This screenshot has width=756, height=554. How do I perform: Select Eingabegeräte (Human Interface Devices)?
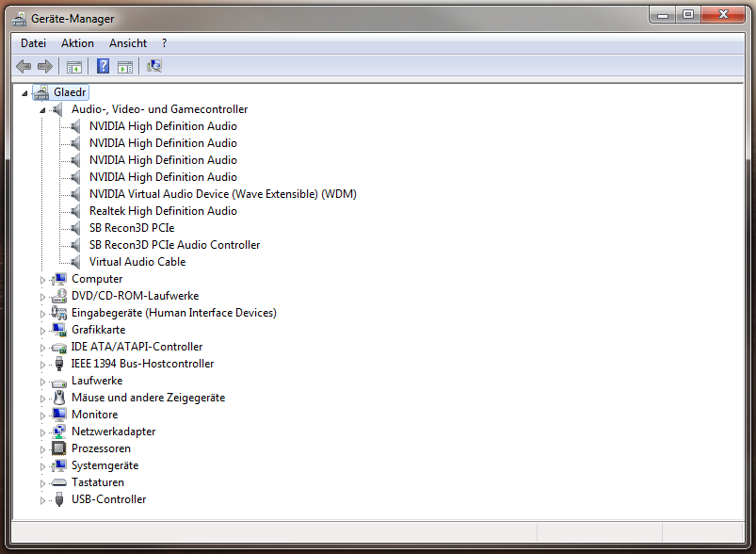(x=174, y=313)
